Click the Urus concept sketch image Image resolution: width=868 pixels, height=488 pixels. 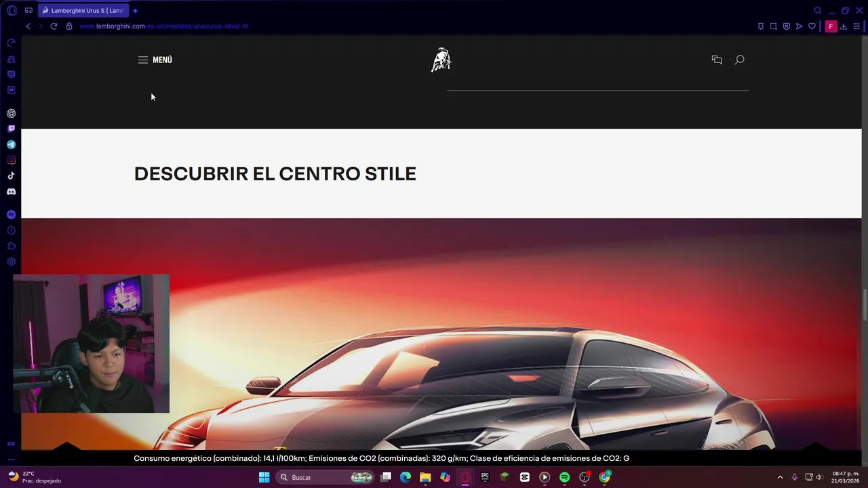tap(441, 333)
